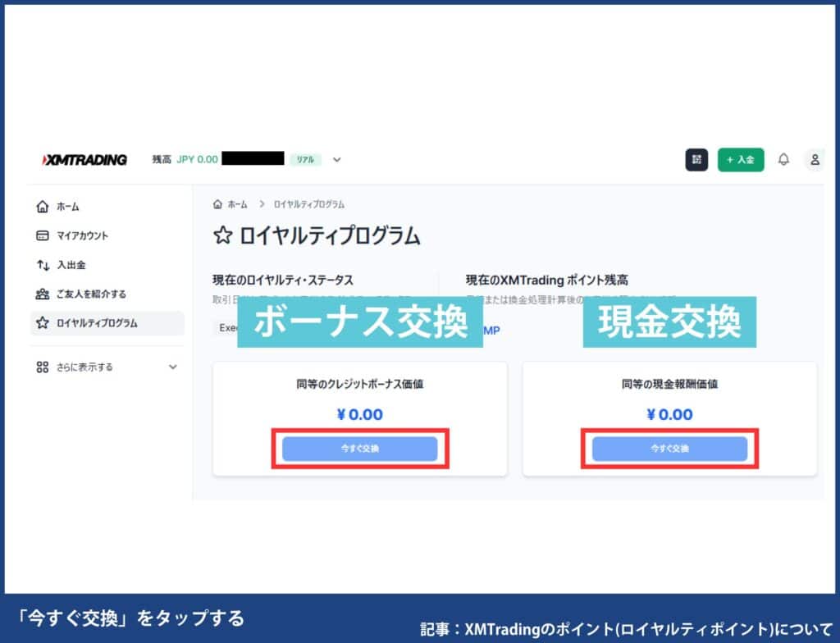
Task: Click the sidebar loyalty star icon
Action: click(x=43, y=322)
